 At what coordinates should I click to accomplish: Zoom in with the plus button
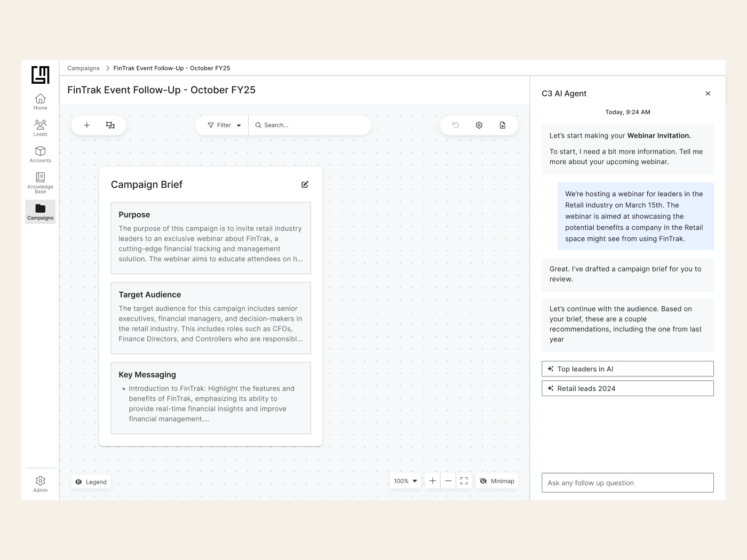click(433, 481)
